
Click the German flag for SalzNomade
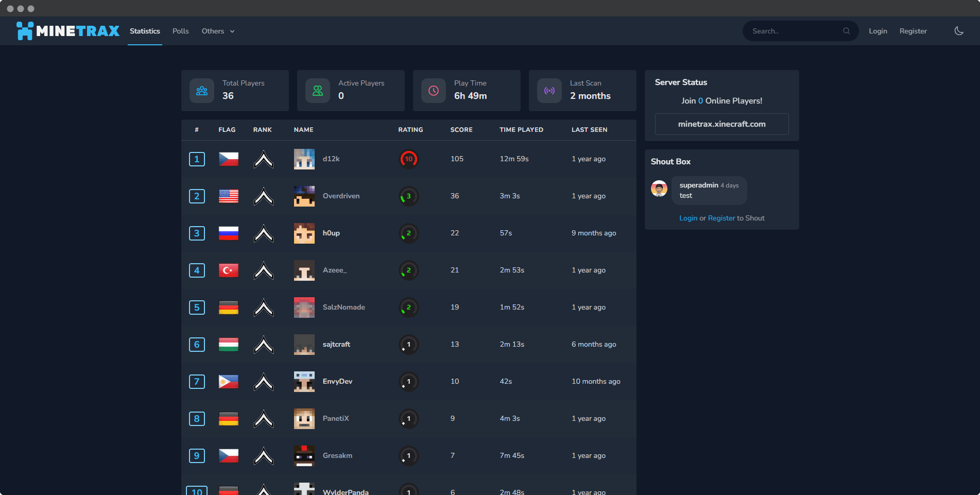[x=229, y=308]
